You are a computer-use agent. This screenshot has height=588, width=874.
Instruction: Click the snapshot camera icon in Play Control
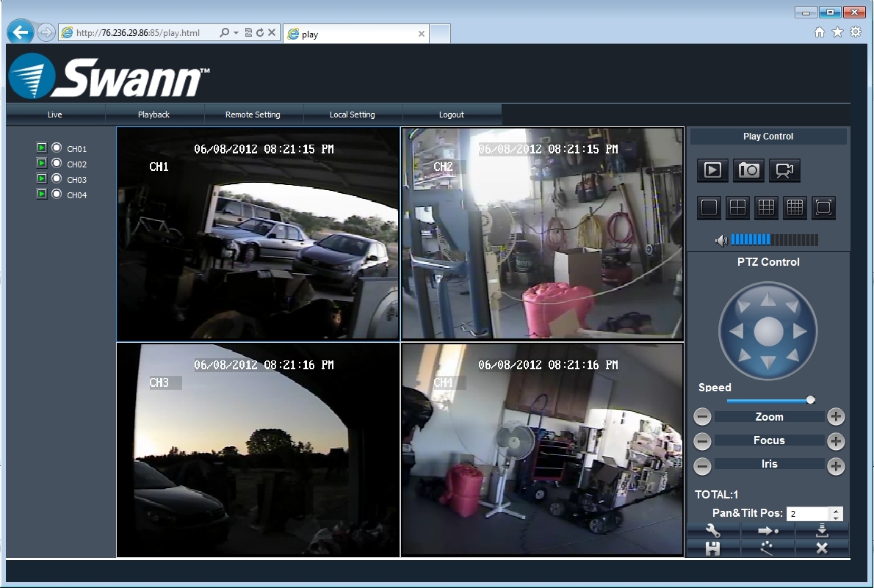(748, 170)
